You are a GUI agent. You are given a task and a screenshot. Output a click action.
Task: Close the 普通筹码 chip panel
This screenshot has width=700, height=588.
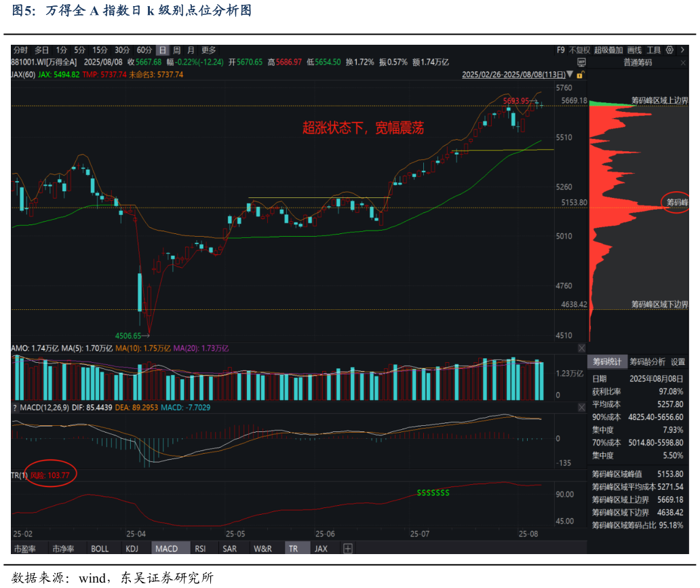pyautogui.click(x=684, y=62)
